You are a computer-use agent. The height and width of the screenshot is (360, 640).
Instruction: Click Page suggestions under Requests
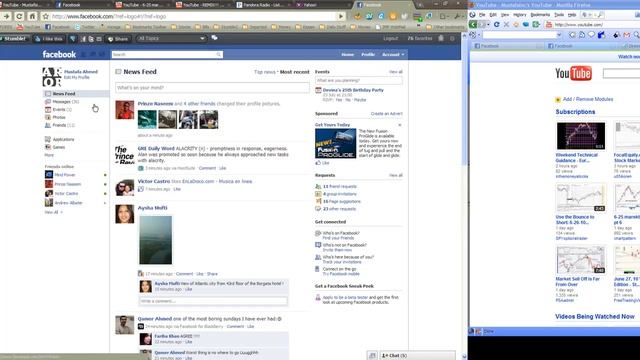coord(342,201)
